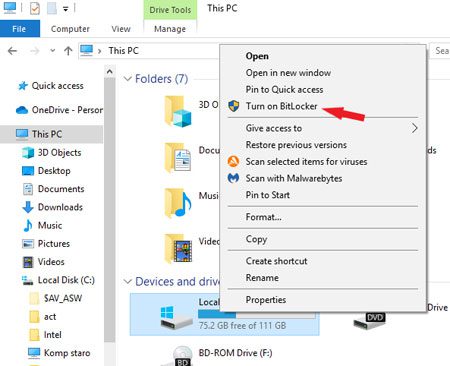Switch to the Computer ribbon tab
The width and height of the screenshot is (450, 366).
click(x=70, y=29)
